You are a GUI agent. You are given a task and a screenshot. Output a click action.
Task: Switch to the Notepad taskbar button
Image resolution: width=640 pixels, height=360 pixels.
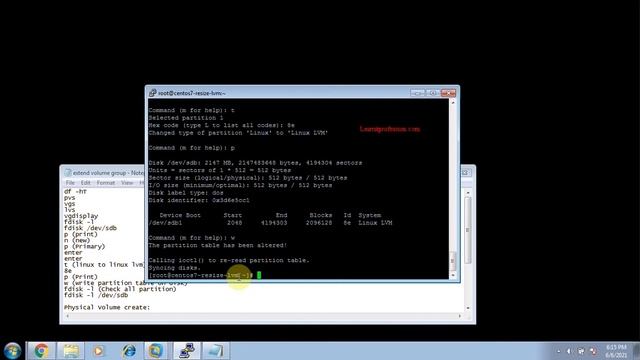(216, 351)
